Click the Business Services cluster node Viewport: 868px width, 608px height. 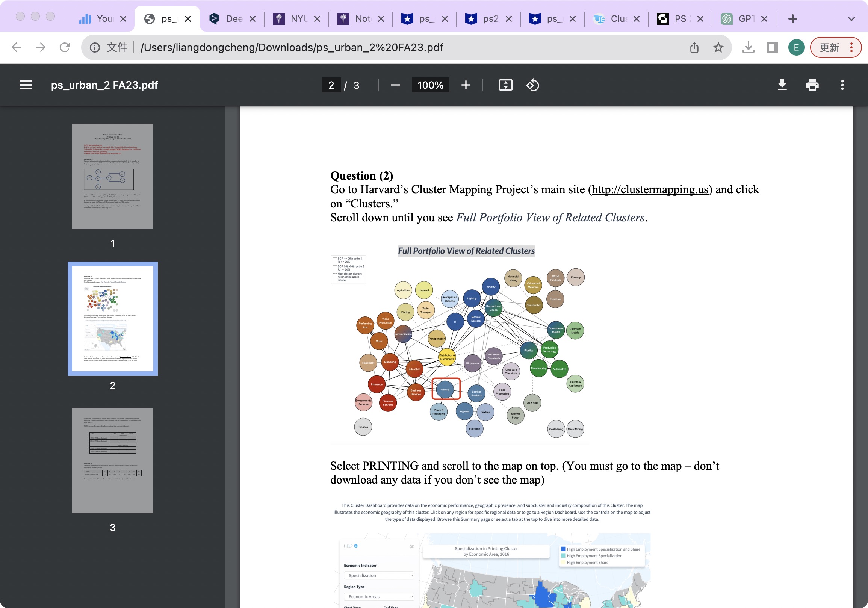coord(416,392)
